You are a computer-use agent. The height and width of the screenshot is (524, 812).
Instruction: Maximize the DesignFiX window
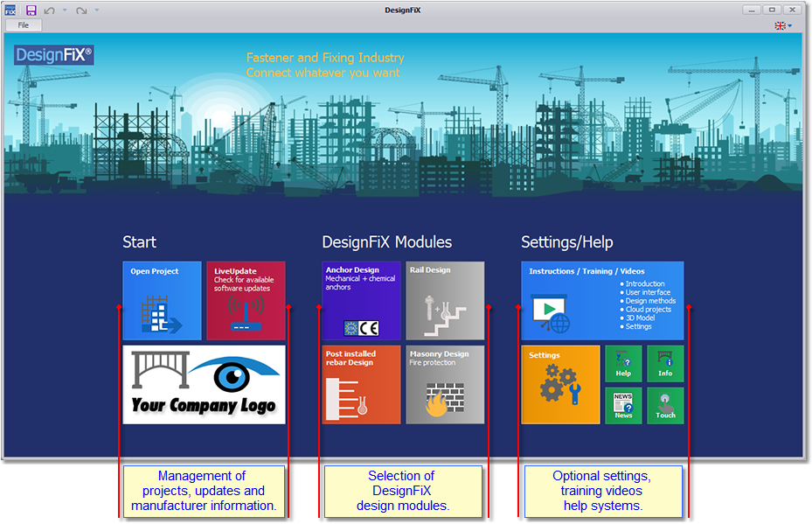(772, 10)
